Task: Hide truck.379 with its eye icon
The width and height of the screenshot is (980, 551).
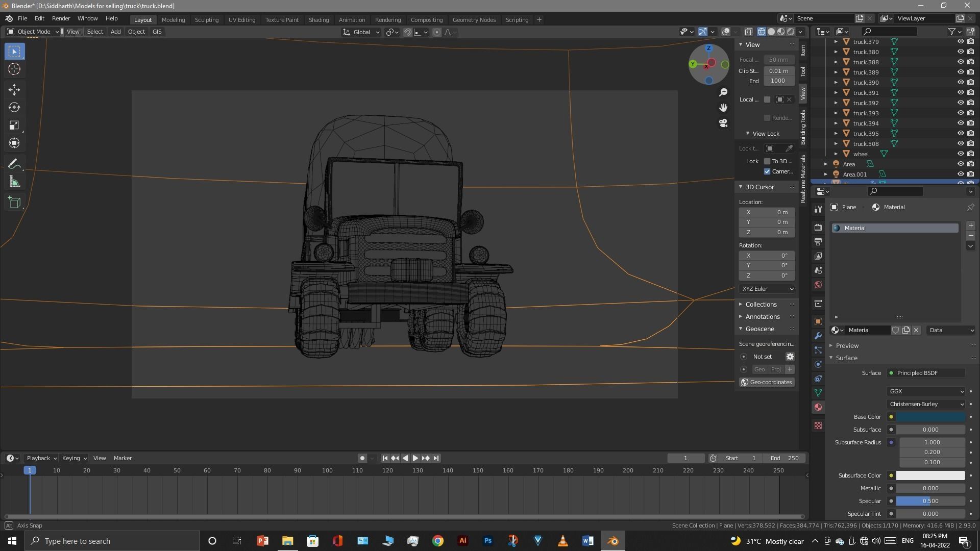Action: coord(960,42)
